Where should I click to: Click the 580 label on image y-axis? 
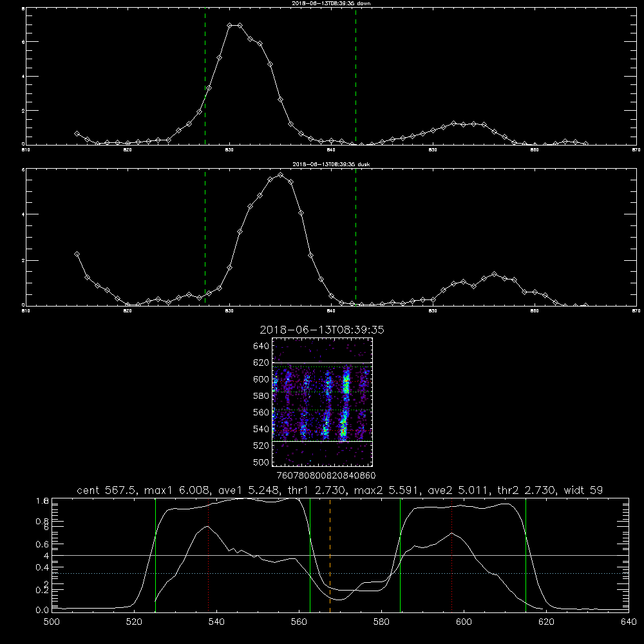[261, 396]
